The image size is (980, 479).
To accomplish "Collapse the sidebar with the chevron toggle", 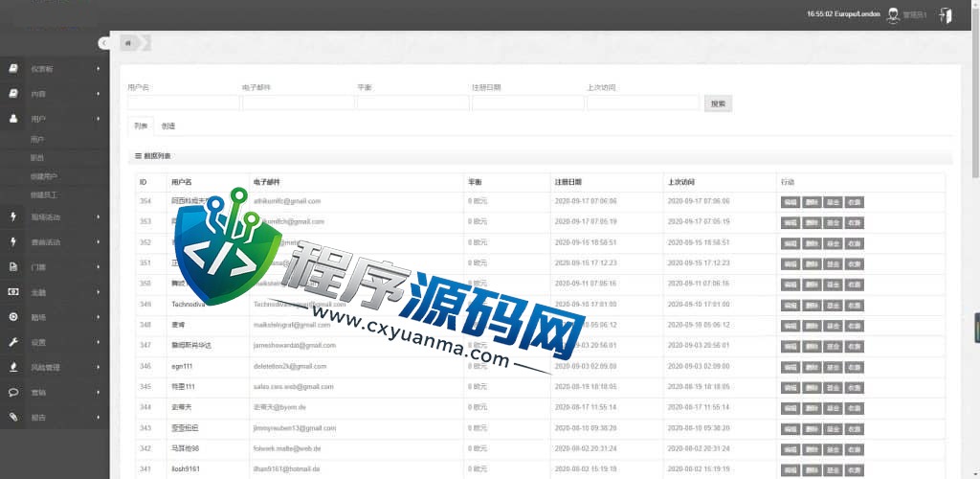I will (103, 42).
